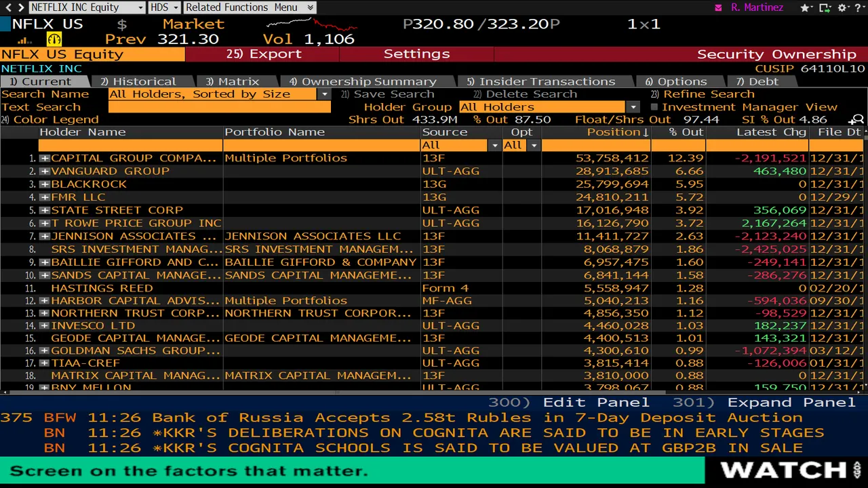Open Settings in the red toolbar

click(x=416, y=54)
